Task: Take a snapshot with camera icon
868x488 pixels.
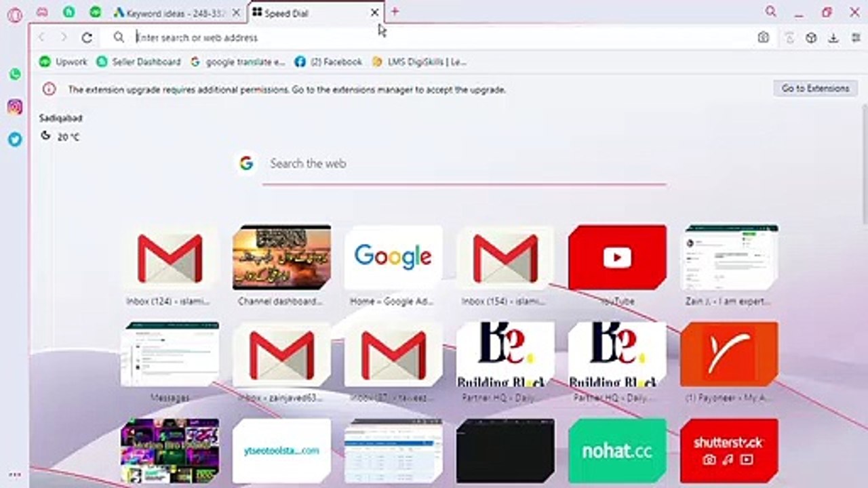Action: (x=764, y=38)
